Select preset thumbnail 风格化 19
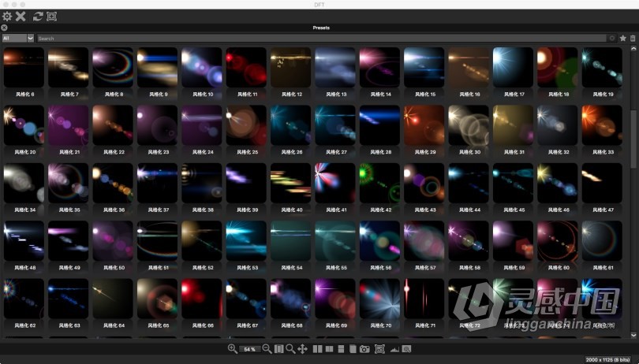 [x=603, y=67]
